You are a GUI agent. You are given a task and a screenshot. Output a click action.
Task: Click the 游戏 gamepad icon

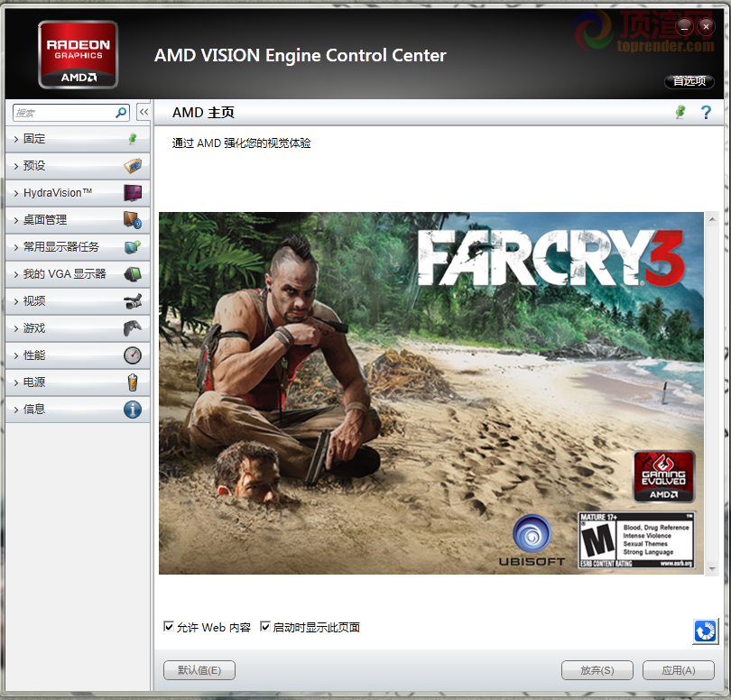point(133,328)
